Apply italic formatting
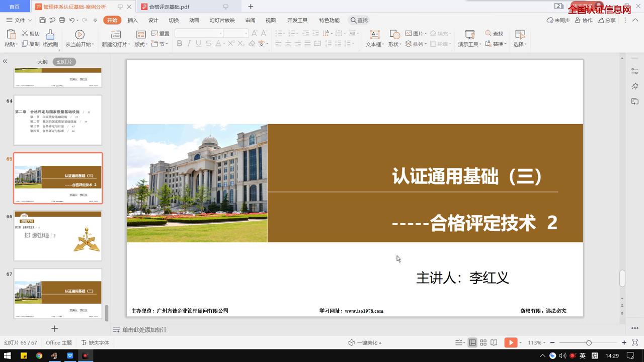The width and height of the screenshot is (644, 362). click(189, 44)
